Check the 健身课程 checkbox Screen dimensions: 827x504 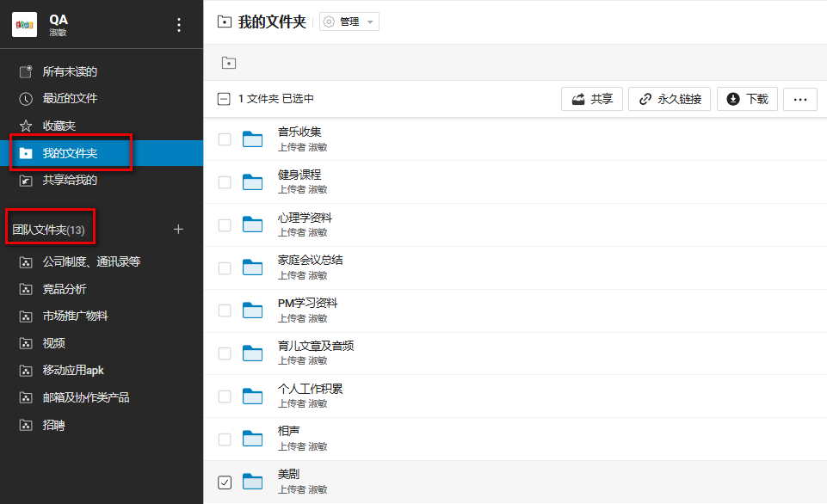pyautogui.click(x=225, y=181)
